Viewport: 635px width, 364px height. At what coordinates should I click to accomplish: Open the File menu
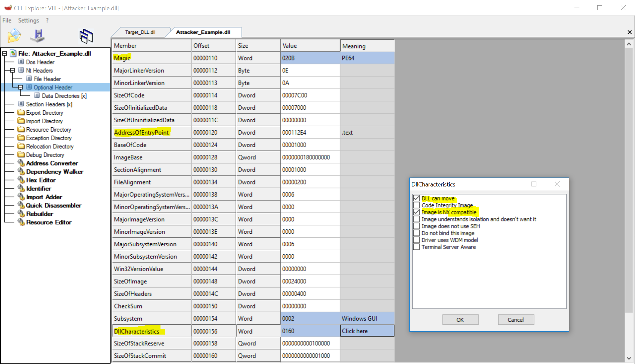7,20
